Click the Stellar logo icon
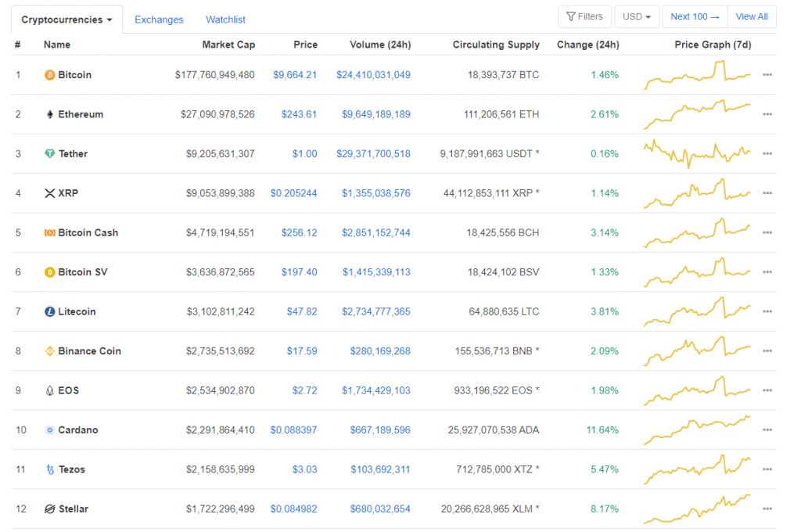801x532 pixels. tap(49, 509)
